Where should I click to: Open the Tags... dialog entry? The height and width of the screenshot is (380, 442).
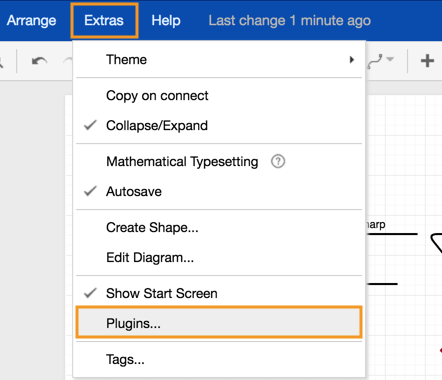[219, 360]
